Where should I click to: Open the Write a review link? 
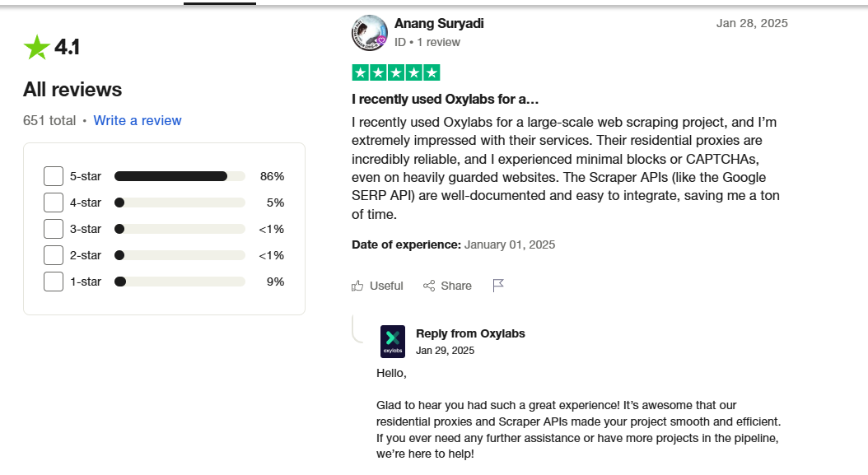point(138,121)
